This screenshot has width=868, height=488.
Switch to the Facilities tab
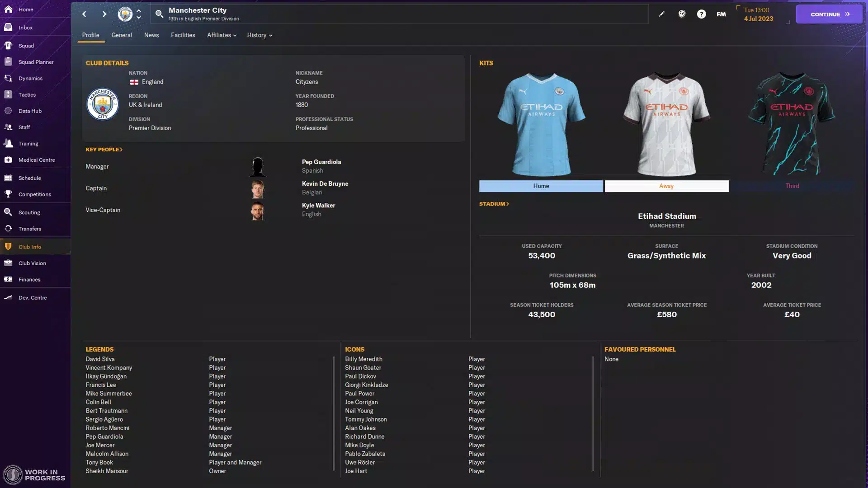[183, 35]
